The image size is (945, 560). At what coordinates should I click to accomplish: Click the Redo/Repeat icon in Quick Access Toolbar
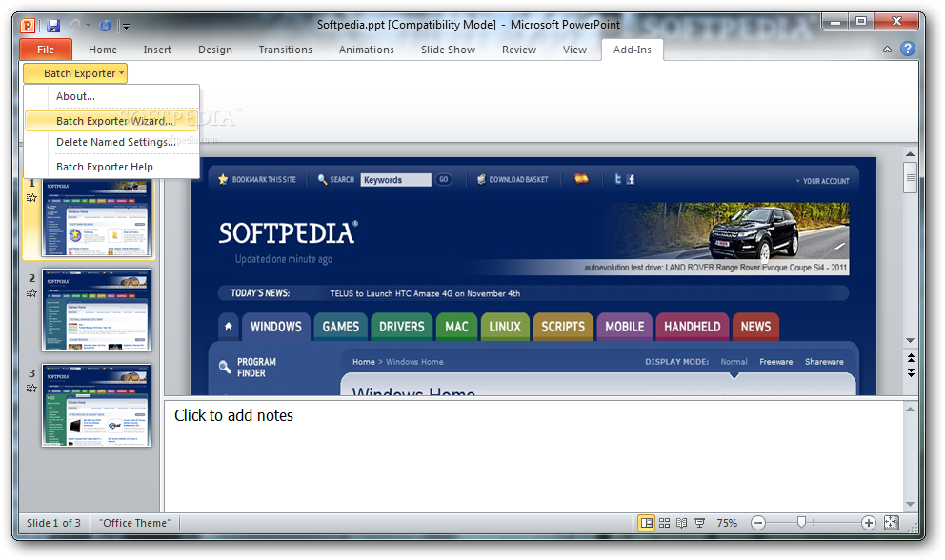(x=105, y=26)
